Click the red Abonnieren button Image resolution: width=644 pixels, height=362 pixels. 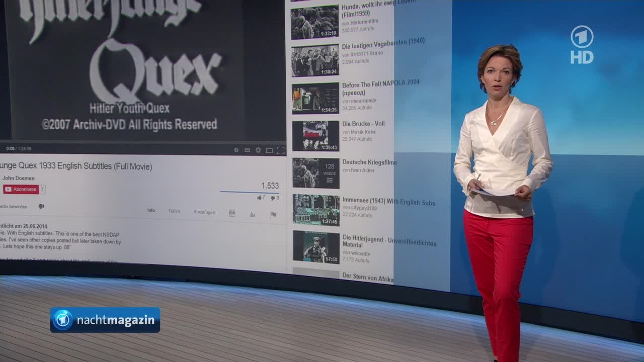(x=21, y=189)
